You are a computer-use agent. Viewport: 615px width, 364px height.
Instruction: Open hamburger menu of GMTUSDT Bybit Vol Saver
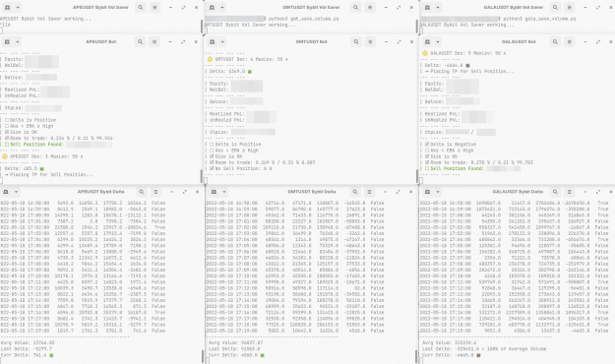370,8
